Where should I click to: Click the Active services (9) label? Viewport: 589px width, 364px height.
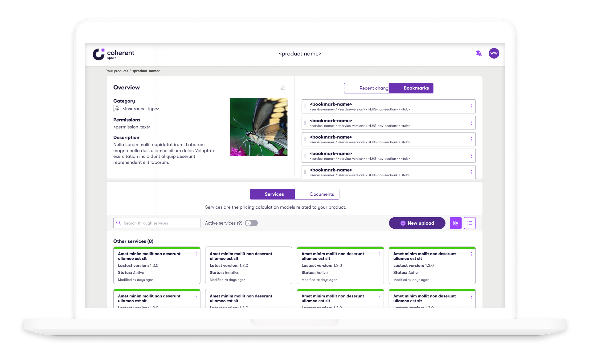[x=224, y=223]
